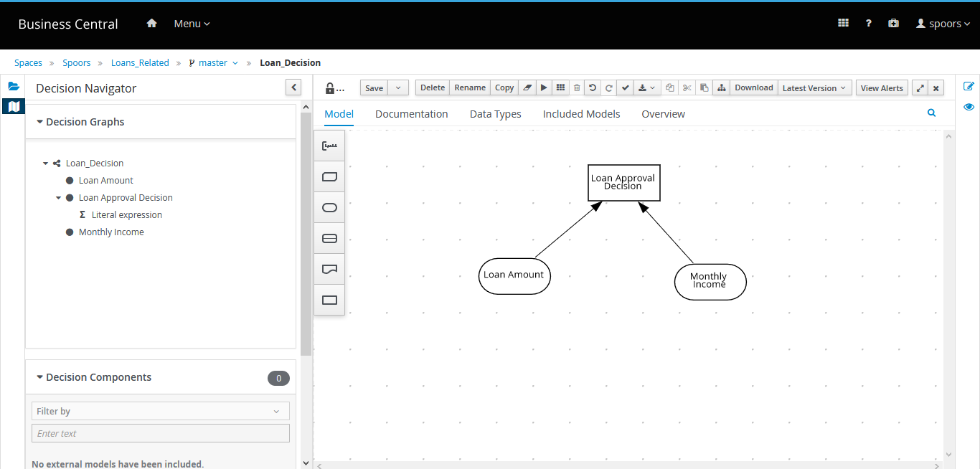Select the Input Data node tool
The height and width of the screenshot is (469, 980).
coord(329,207)
